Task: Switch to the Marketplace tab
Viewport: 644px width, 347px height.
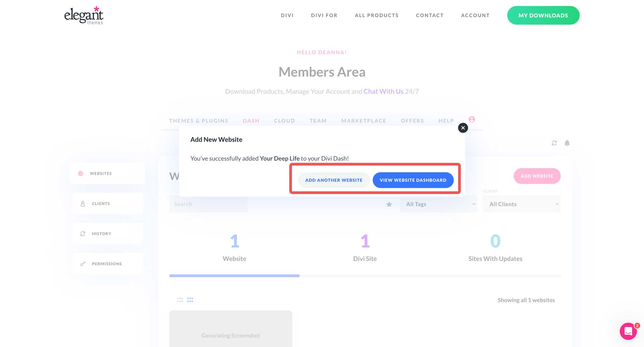Action: [364, 121]
